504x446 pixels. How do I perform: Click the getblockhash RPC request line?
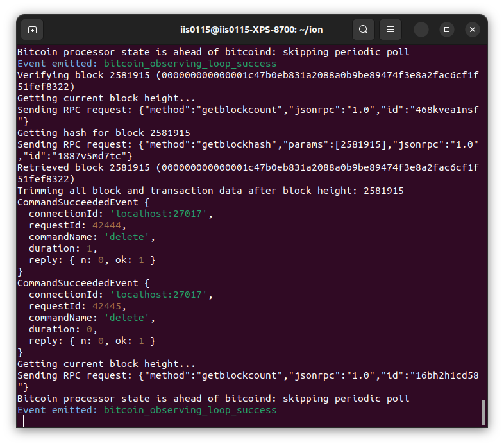tap(248, 150)
